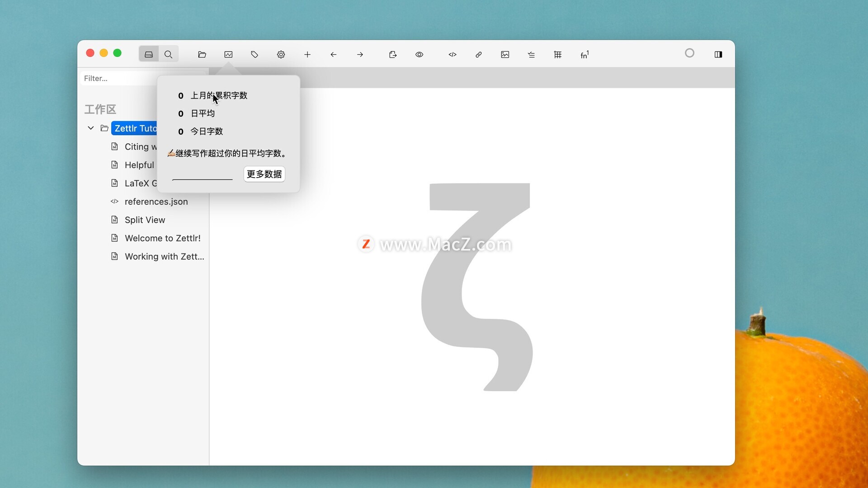Toggle the right sidebar panel
This screenshot has width=868, height=488.
point(718,55)
